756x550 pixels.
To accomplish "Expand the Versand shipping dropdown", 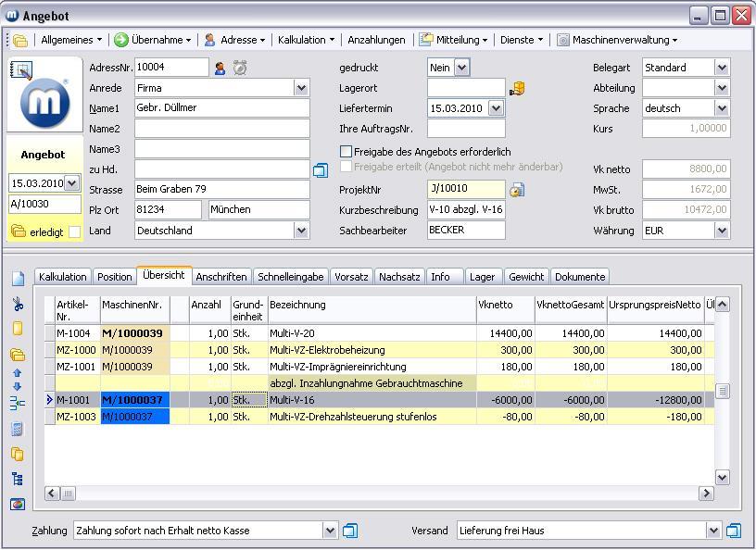I will 712,531.
